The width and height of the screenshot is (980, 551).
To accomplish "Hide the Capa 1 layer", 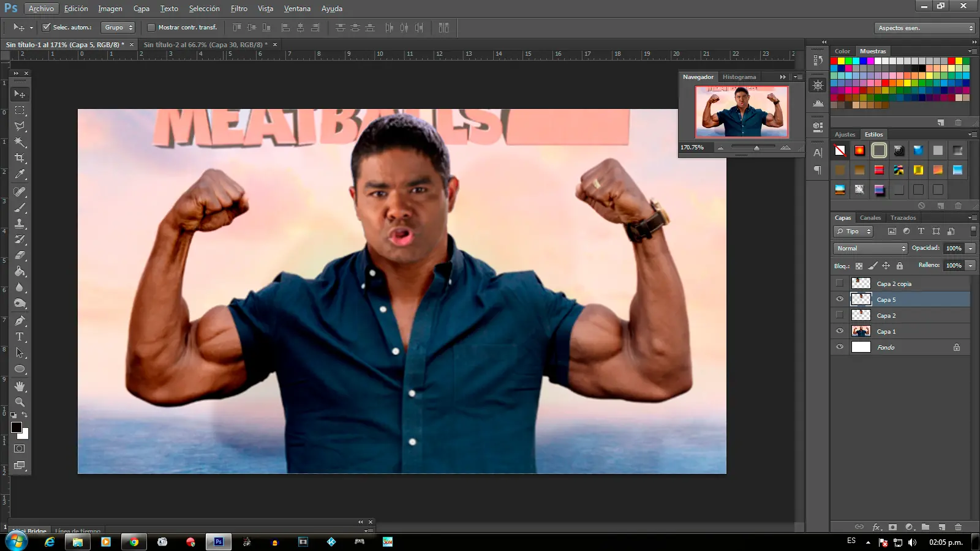I will click(840, 331).
